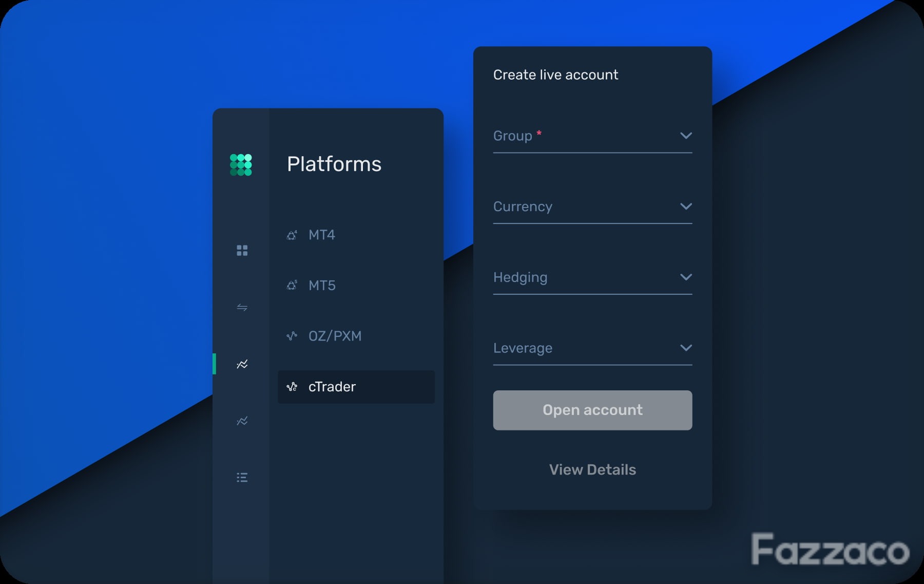The height and width of the screenshot is (584, 924).
Task: Open the Group dropdown field
Action: coord(592,136)
